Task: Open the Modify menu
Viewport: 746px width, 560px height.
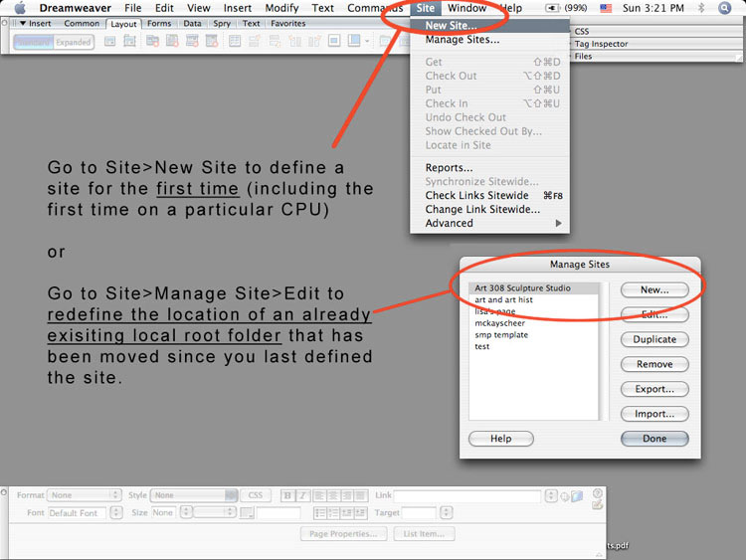Action: tap(281, 8)
